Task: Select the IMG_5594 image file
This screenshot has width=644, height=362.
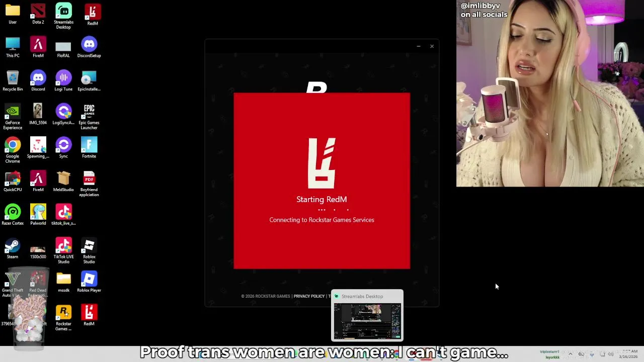Action: 38,114
